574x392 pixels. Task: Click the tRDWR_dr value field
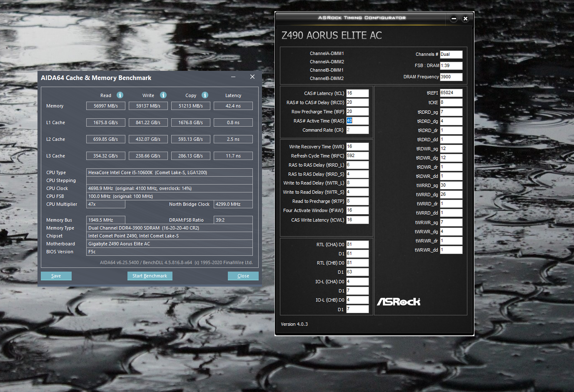451,167
